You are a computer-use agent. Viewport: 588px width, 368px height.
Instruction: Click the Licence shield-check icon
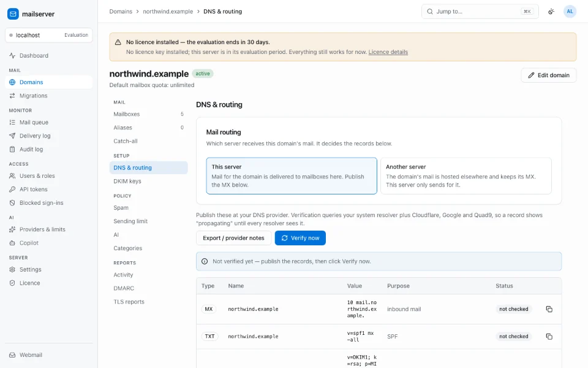[12, 283]
